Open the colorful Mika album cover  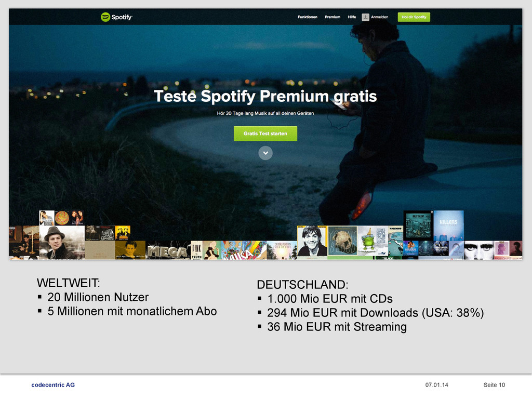(x=244, y=250)
